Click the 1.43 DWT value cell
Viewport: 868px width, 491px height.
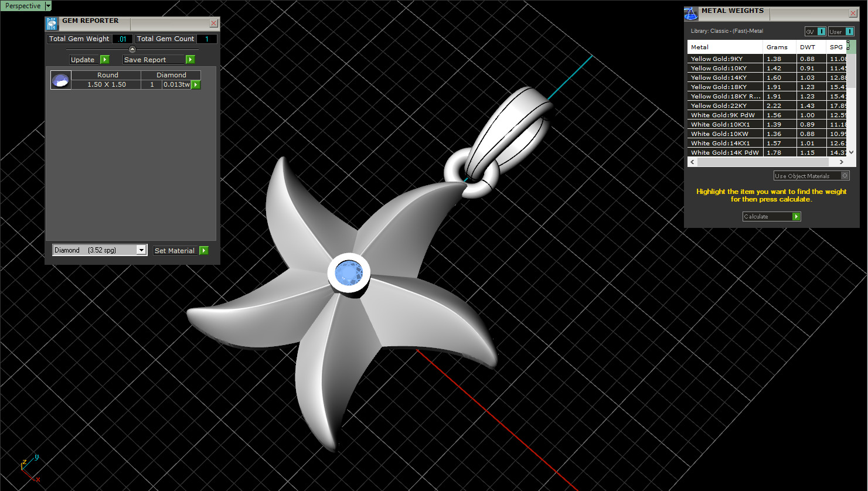811,105
